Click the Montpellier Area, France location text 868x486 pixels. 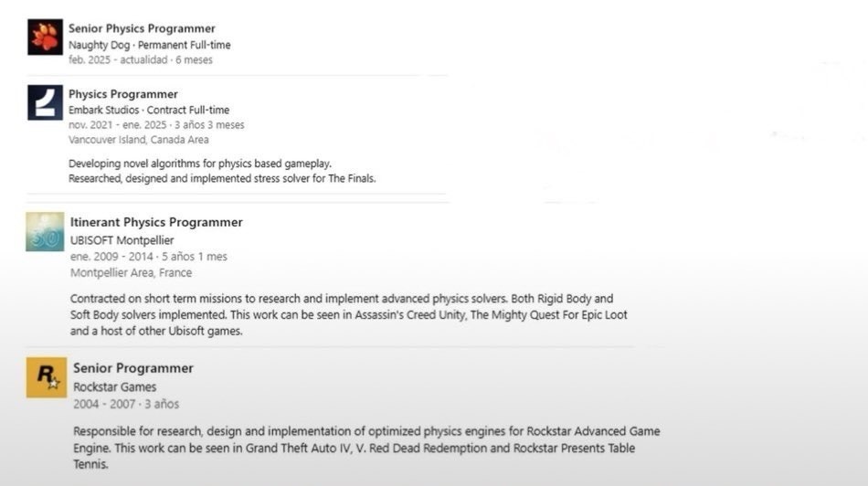[x=131, y=272]
